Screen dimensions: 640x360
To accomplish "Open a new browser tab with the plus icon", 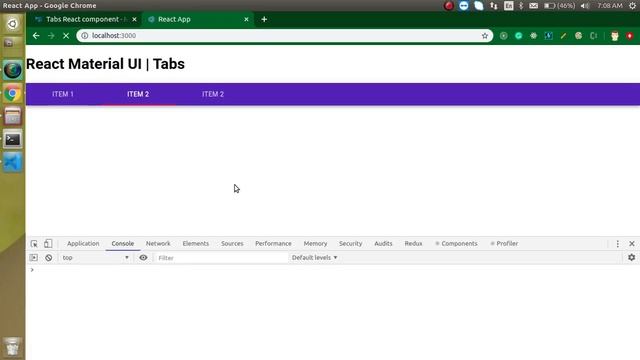I will 264,19.
